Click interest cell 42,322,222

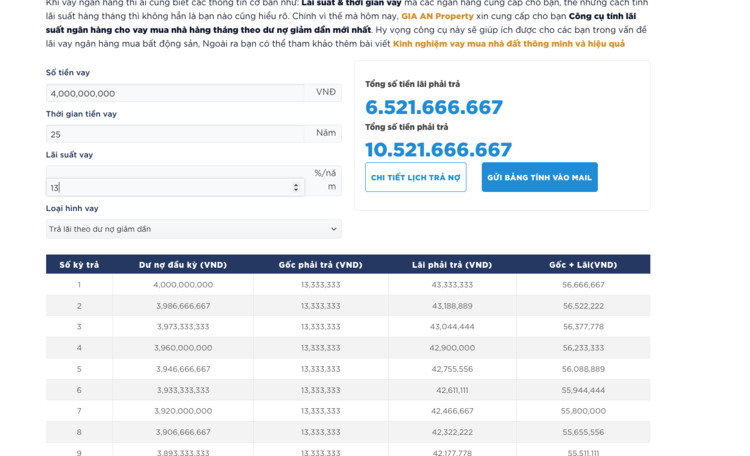pos(452,432)
